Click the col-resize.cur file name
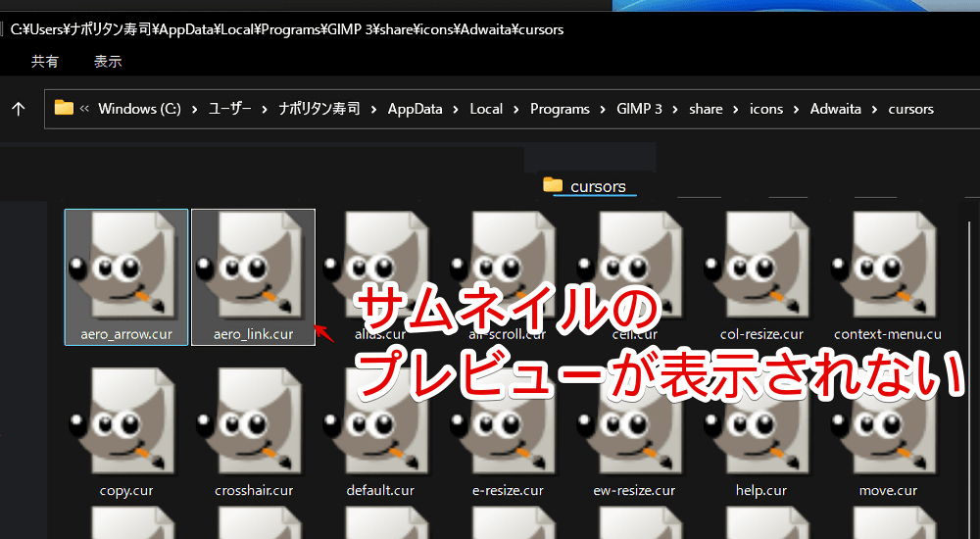Screen dimensions: 980x539 coord(761,334)
